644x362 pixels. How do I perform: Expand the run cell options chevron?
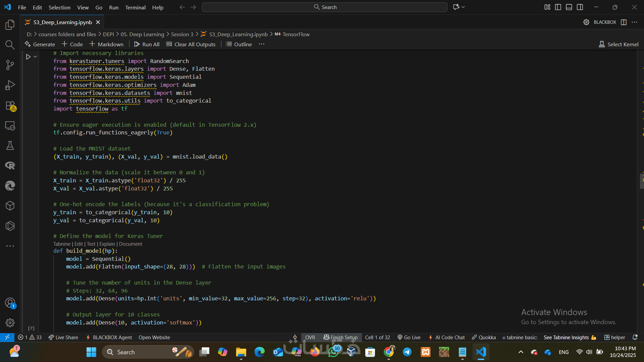(35, 57)
